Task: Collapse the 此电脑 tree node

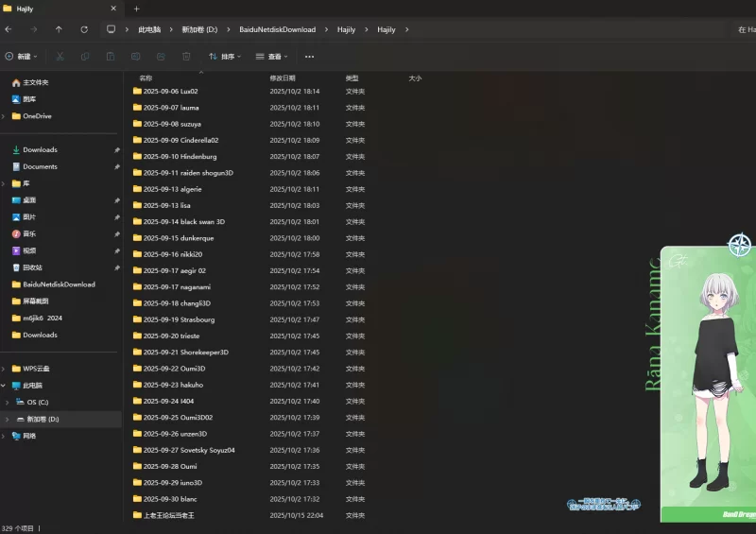Action: pyautogui.click(x=4, y=386)
